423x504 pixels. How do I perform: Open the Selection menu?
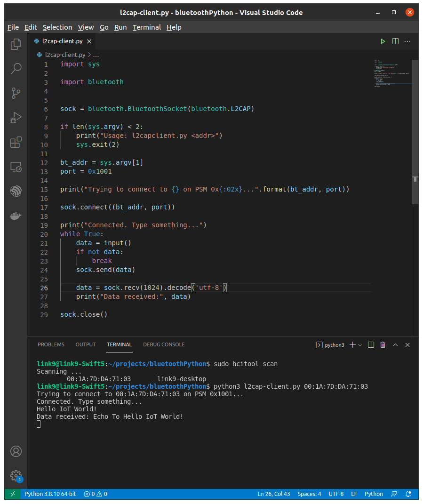click(x=57, y=27)
